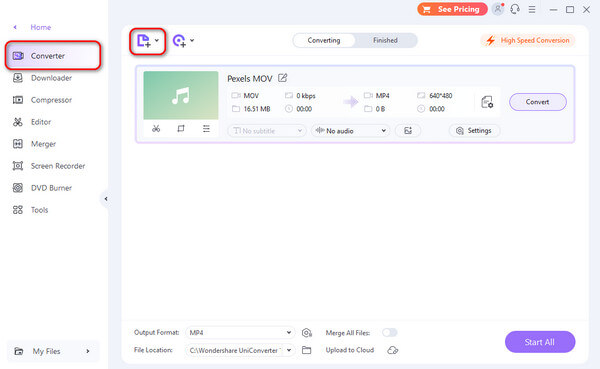Click the Pexels MOV music thumbnail
600x369 pixels.
tap(181, 95)
